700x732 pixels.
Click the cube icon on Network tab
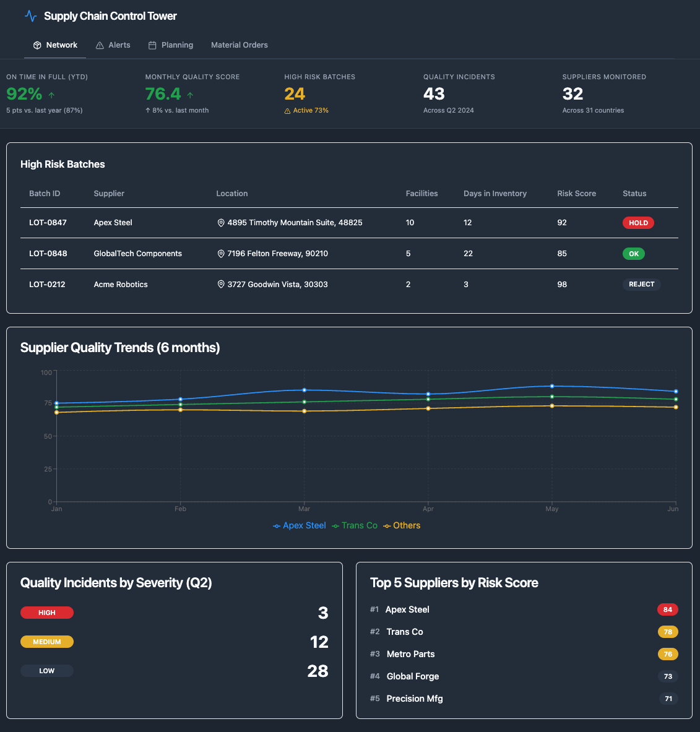pos(37,45)
